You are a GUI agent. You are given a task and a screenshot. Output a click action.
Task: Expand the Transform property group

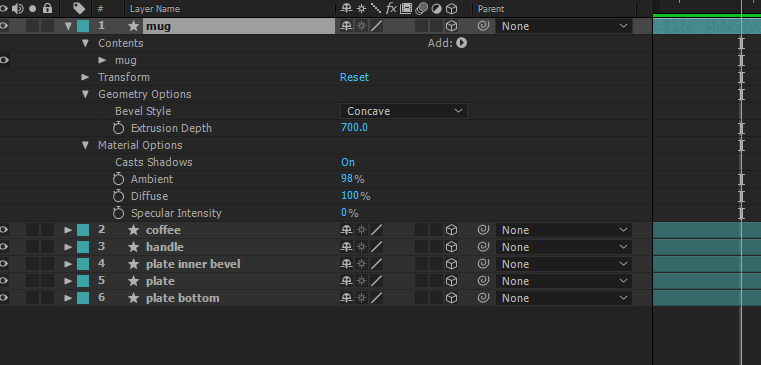coord(85,77)
